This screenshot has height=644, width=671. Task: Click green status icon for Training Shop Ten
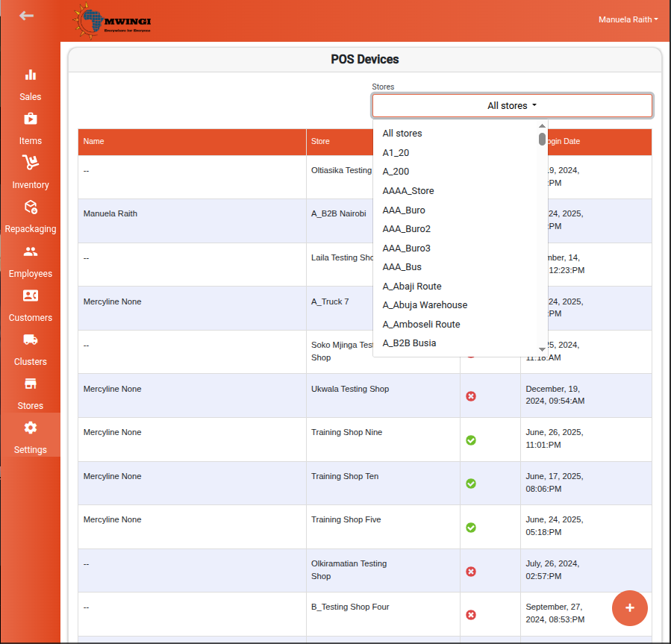(471, 484)
